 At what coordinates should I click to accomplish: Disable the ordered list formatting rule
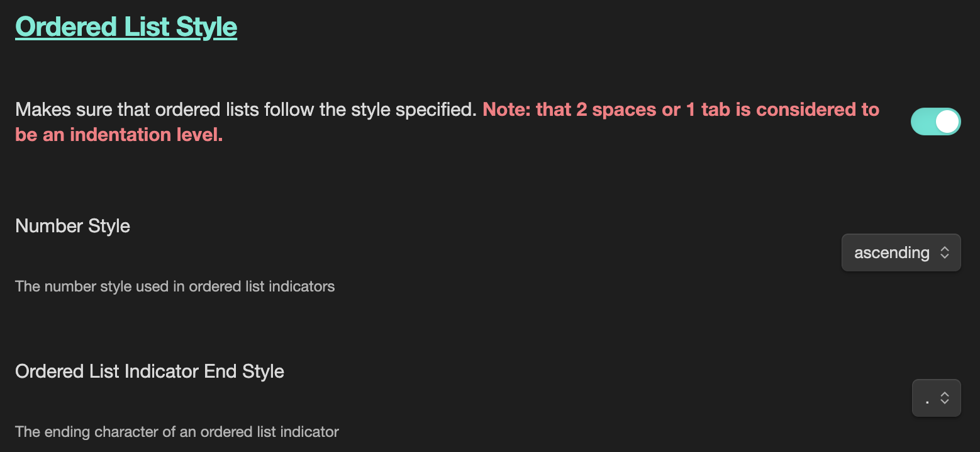pos(935,121)
